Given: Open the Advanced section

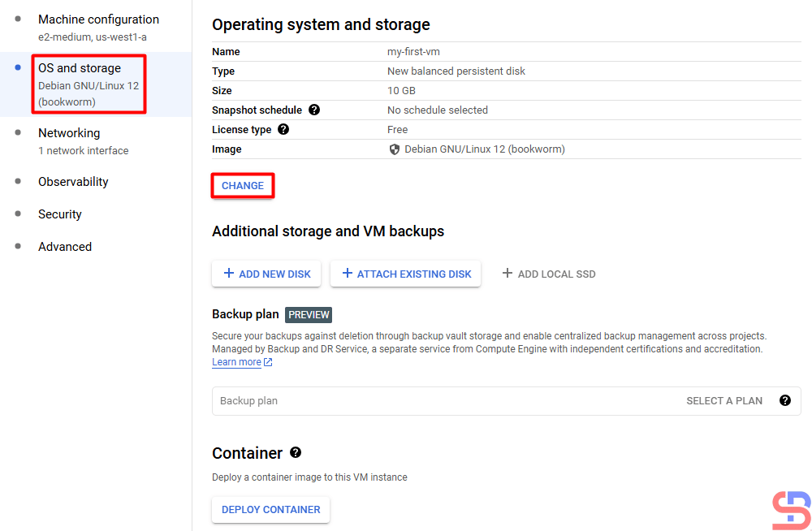Looking at the screenshot, I should tap(65, 247).
